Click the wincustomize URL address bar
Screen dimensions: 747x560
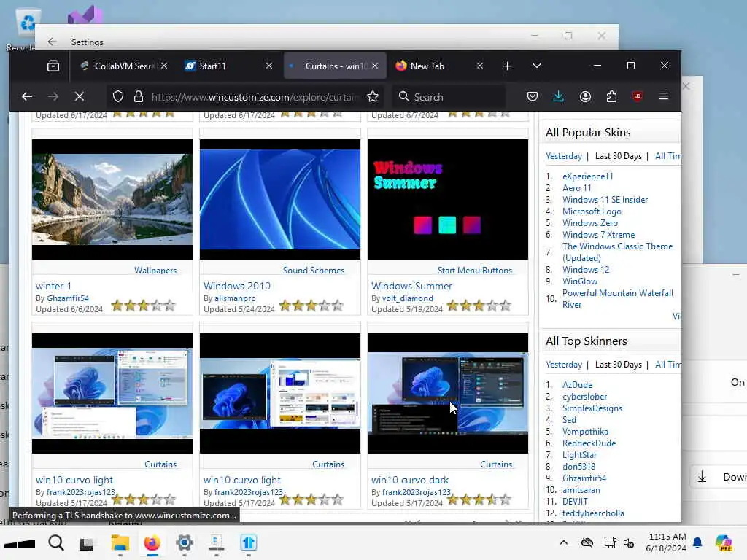[x=253, y=97]
